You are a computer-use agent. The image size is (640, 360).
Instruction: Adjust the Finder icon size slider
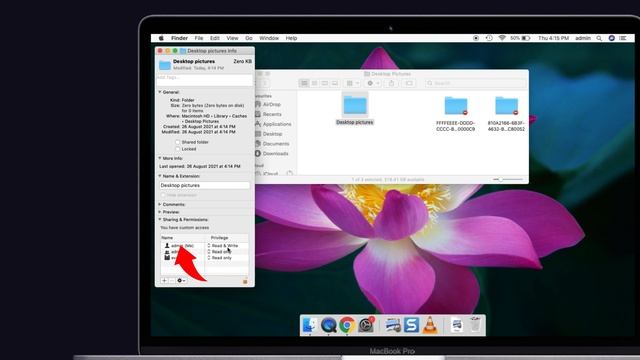(508, 179)
